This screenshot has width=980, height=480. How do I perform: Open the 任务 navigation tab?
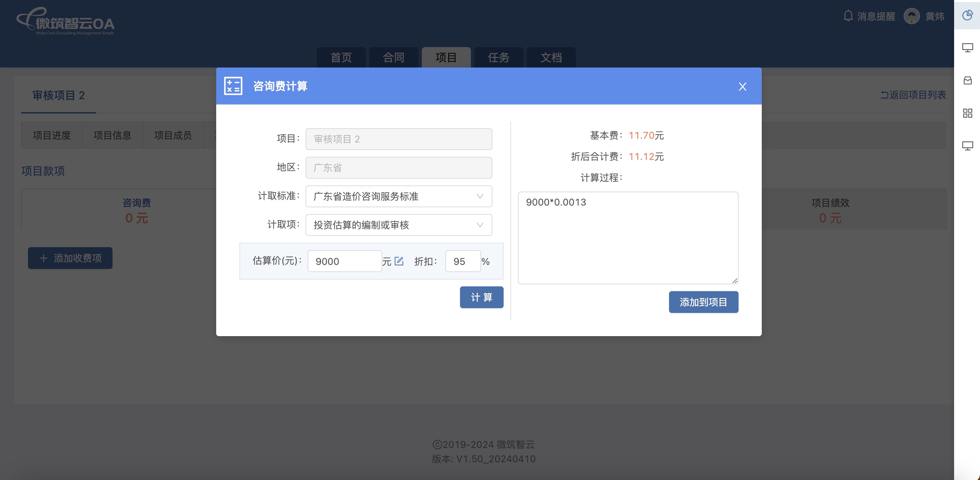(x=499, y=57)
